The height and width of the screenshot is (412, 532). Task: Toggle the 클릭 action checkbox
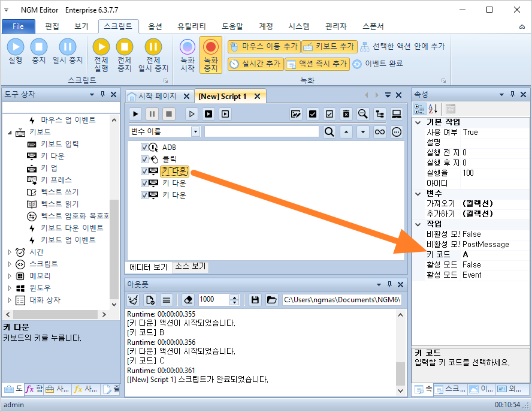[144, 159]
